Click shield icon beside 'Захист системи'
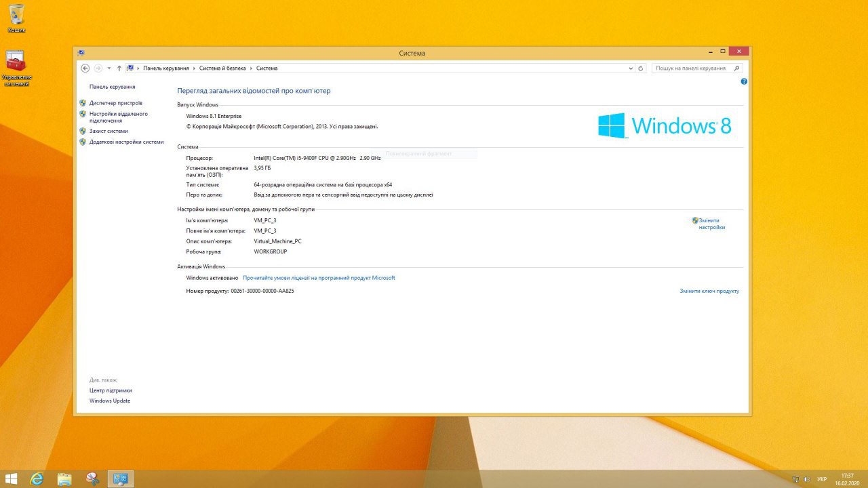 click(x=83, y=131)
